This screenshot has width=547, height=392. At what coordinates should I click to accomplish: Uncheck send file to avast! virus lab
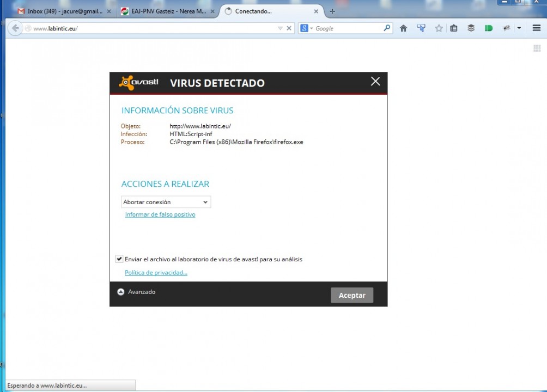pyautogui.click(x=119, y=259)
